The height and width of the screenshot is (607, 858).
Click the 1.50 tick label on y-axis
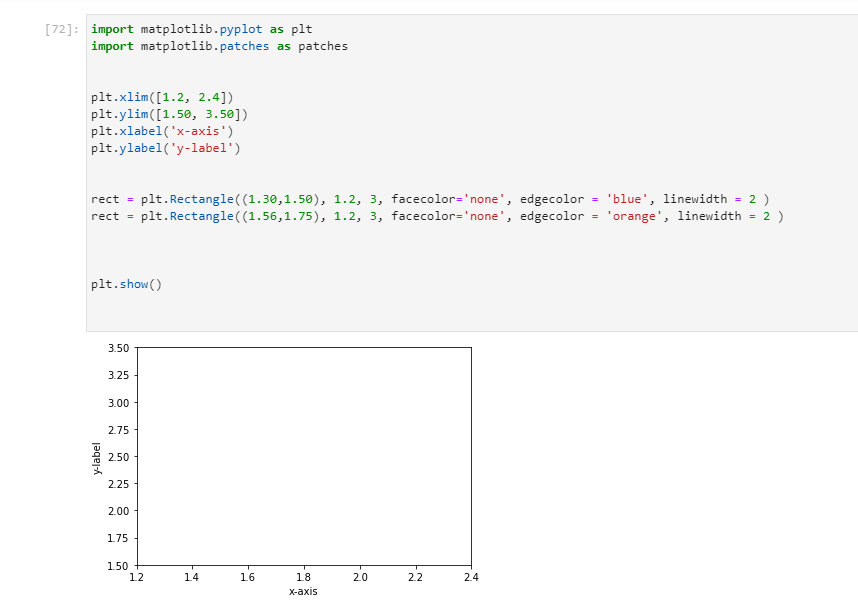(x=118, y=564)
